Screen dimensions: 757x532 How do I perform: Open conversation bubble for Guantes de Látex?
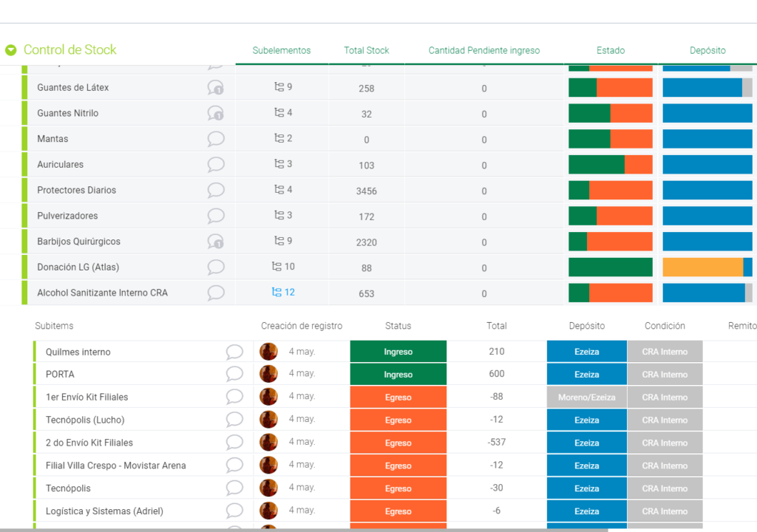215,87
